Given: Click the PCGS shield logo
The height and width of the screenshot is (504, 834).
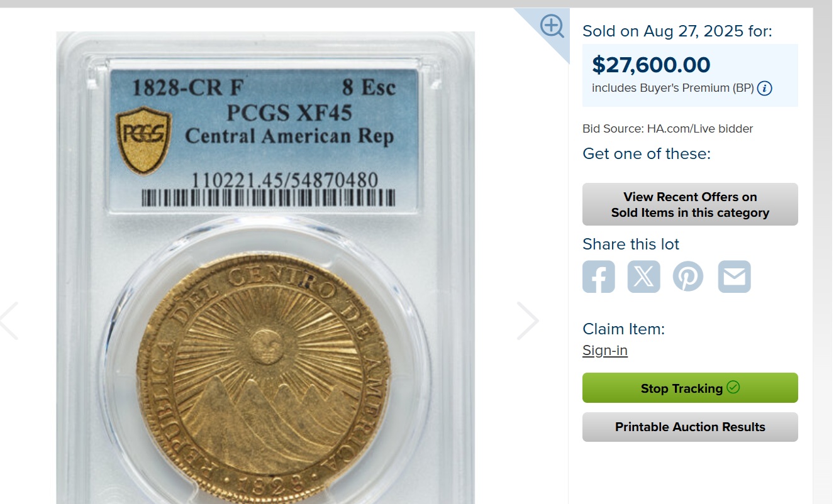Looking at the screenshot, I should coord(143,140).
